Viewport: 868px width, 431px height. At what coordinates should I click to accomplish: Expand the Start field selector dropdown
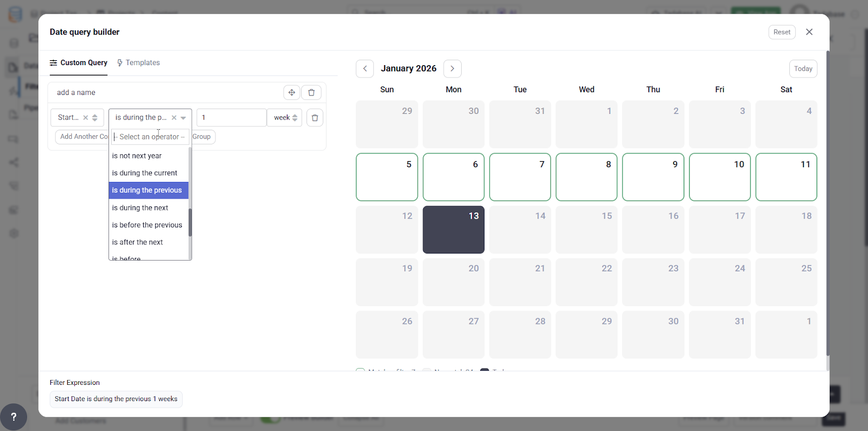point(95,118)
